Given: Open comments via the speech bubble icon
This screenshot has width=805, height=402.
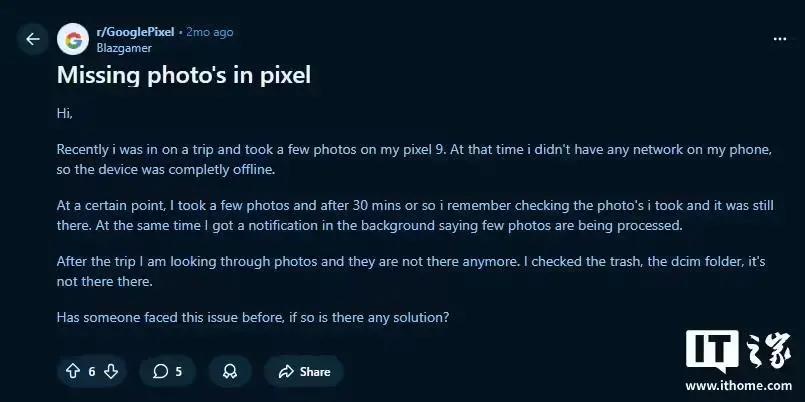Looking at the screenshot, I should [161, 371].
